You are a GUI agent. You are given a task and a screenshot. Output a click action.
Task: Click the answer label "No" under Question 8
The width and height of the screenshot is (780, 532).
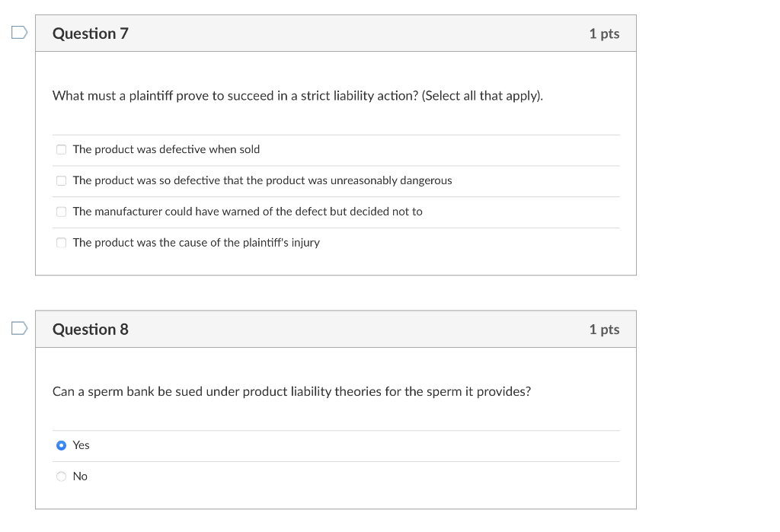tap(82, 476)
